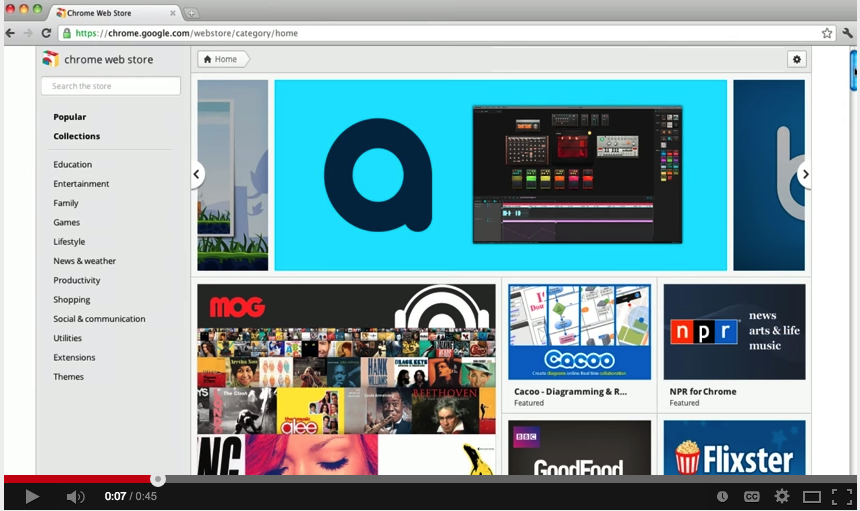Enter fullscreen video mode
The height and width of the screenshot is (511, 860).
click(x=842, y=497)
